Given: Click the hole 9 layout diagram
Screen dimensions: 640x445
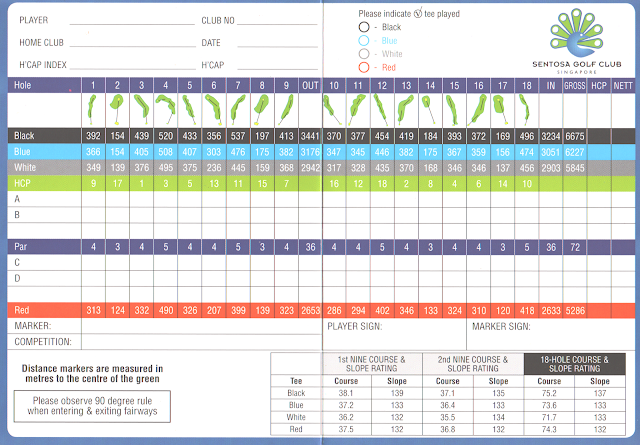Looking at the screenshot, I should [287, 109].
